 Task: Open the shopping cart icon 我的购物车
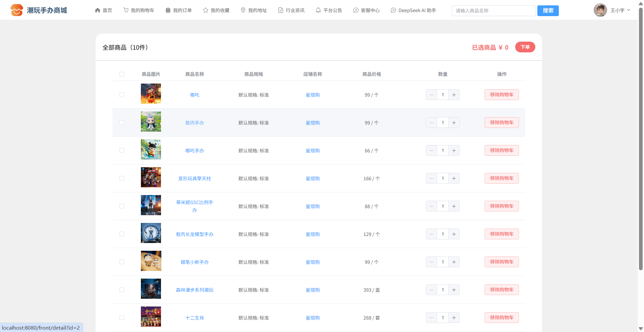126,10
